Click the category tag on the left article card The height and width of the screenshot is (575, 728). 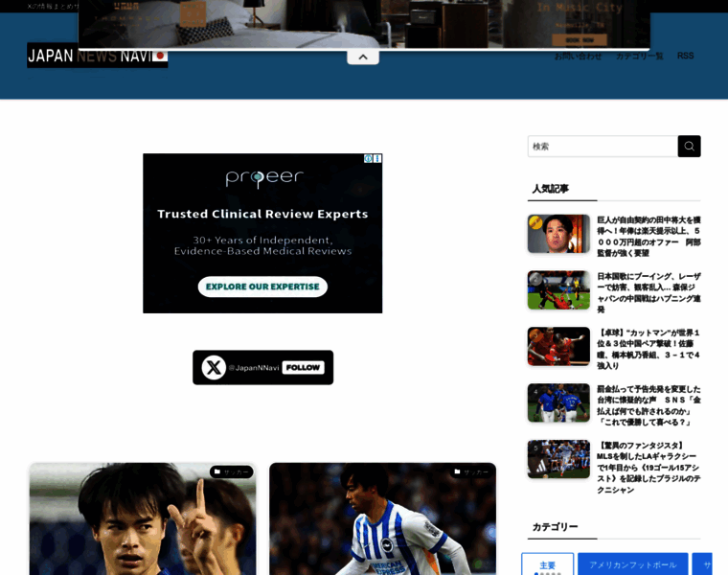click(232, 471)
